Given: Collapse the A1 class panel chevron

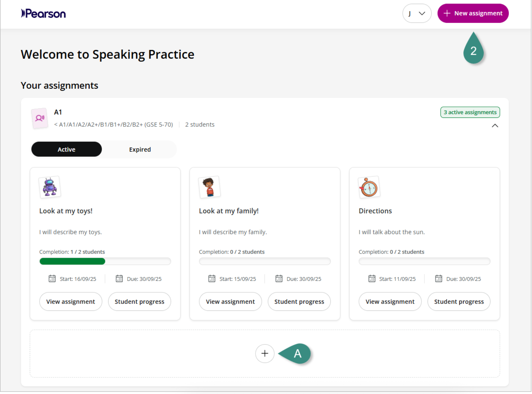Looking at the screenshot, I should (495, 126).
